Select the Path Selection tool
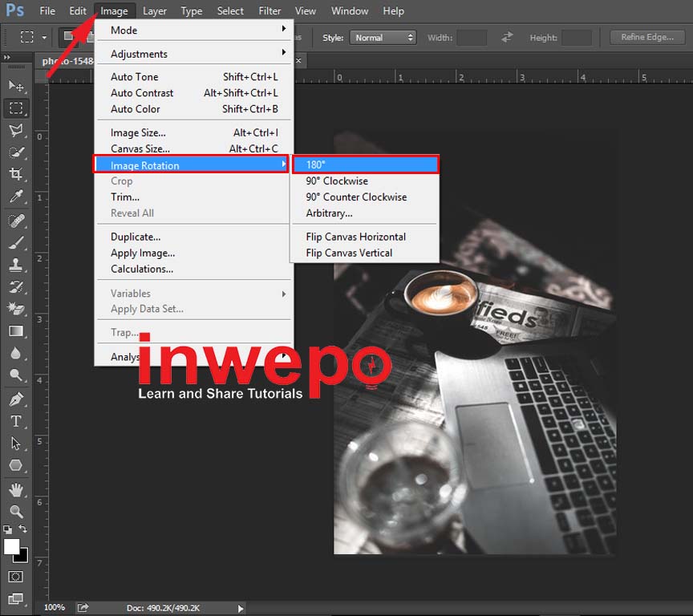 tap(16, 444)
